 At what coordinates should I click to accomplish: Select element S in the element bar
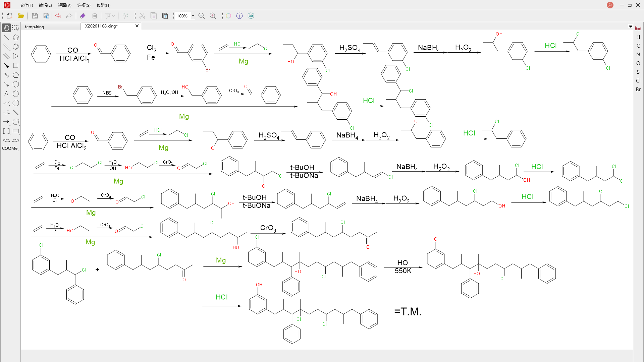point(638,72)
